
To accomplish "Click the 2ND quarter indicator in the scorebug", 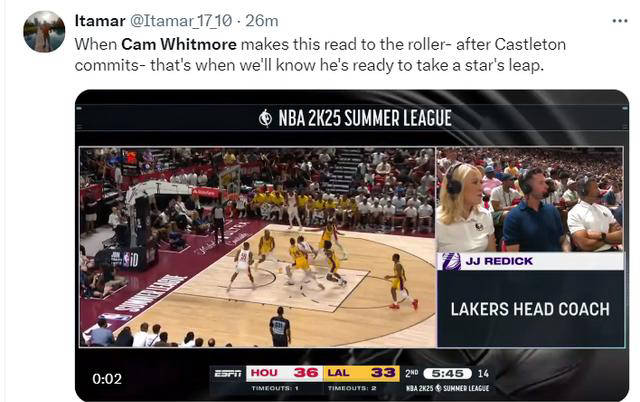I will coord(411,373).
